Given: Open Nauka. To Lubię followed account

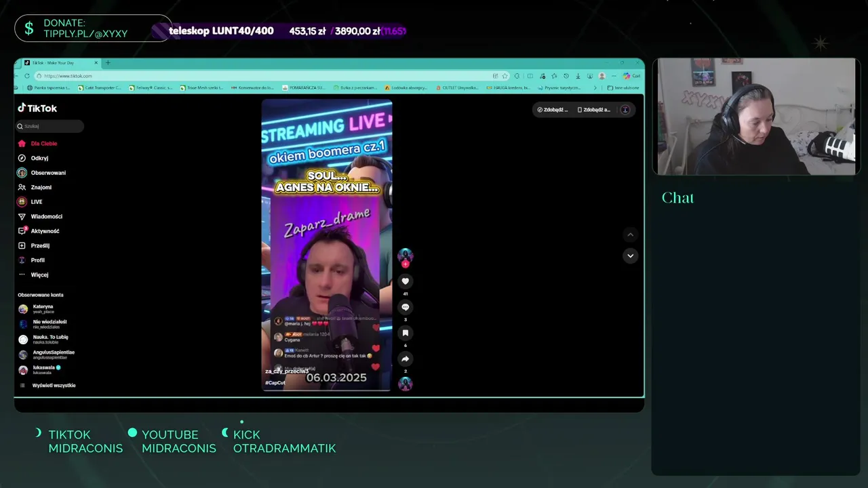Looking at the screenshot, I should pyautogui.click(x=44, y=339).
